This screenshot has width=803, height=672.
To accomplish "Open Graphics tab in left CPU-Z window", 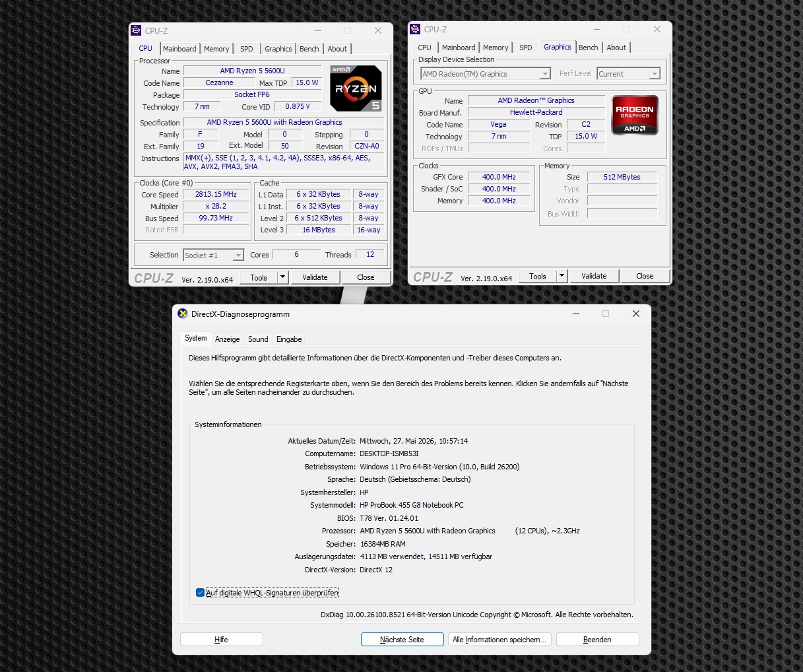I will [x=278, y=49].
